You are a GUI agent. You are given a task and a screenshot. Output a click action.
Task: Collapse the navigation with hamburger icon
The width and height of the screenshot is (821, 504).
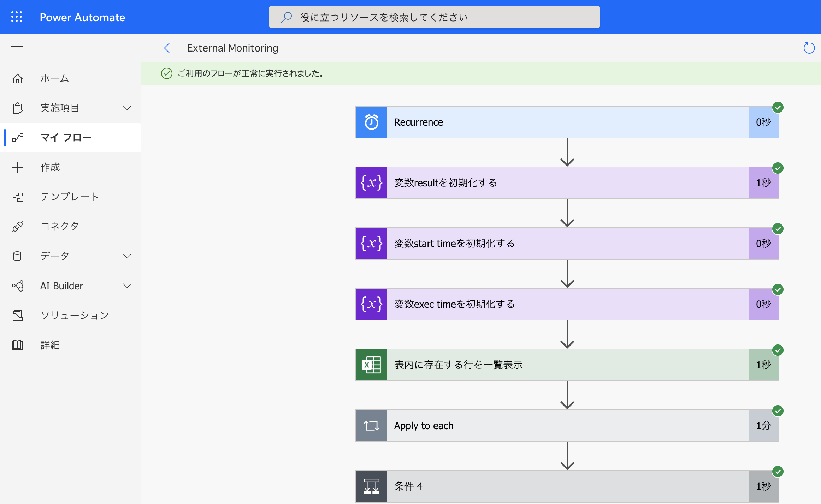[x=17, y=49]
